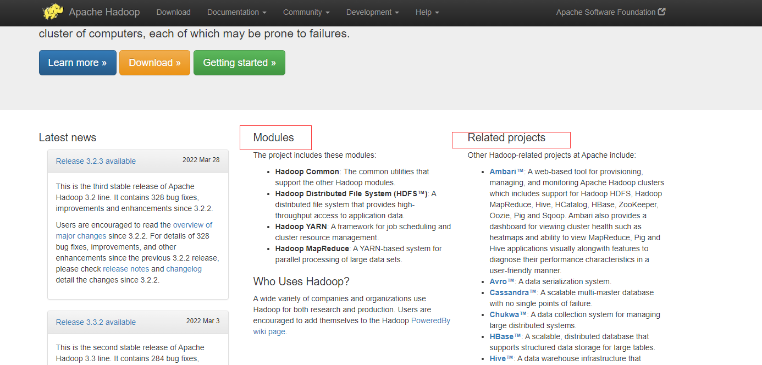Viewport: 762px width, 365px height.
Task: Click the Apache Hadoop elephant logo
Action: click(53, 12)
